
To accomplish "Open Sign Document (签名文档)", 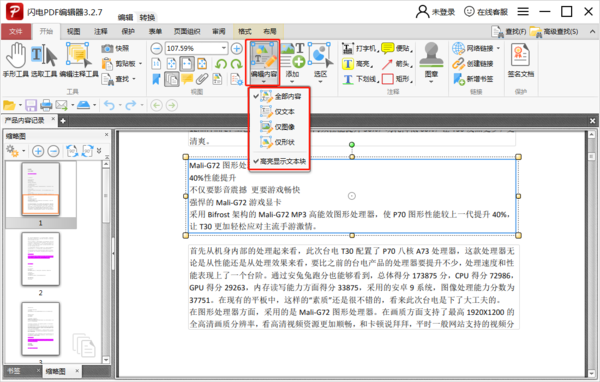I will click(520, 60).
